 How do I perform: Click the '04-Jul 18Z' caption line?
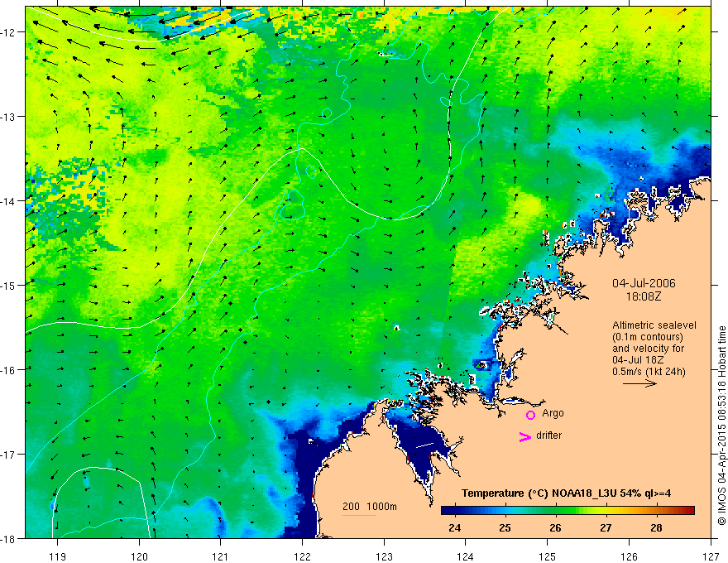(x=638, y=360)
